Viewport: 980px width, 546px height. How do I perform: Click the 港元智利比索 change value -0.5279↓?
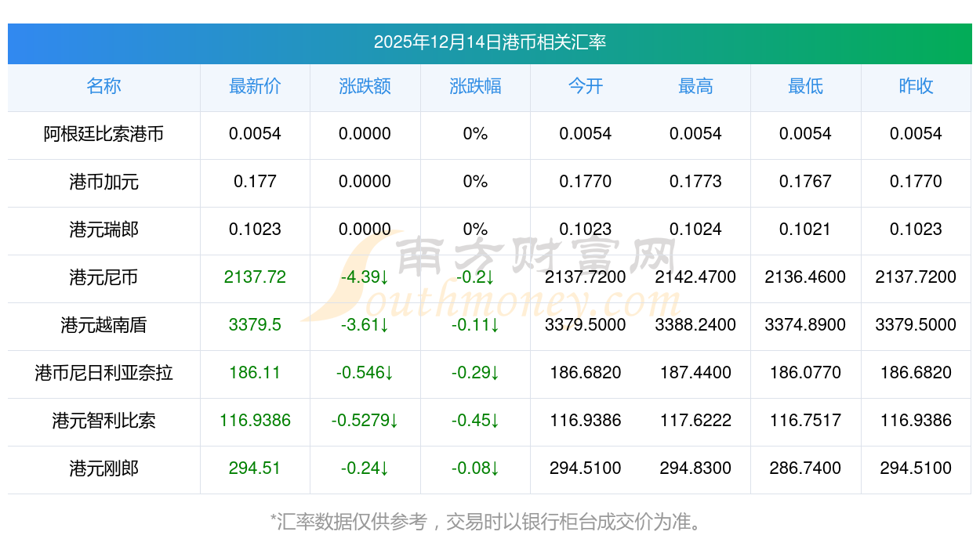[x=365, y=421]
